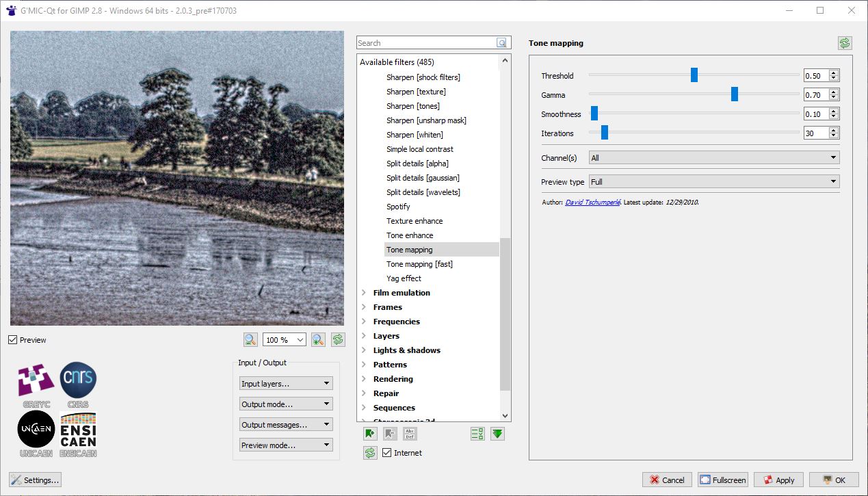
Task: Click the rename fave Abc Def icon
Action: (x=410, y=433)
